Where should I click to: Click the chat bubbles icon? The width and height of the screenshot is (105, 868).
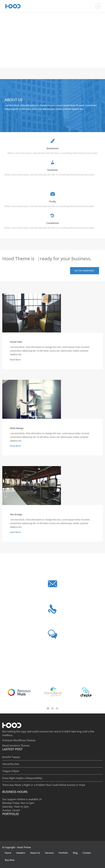coord(52,635)
